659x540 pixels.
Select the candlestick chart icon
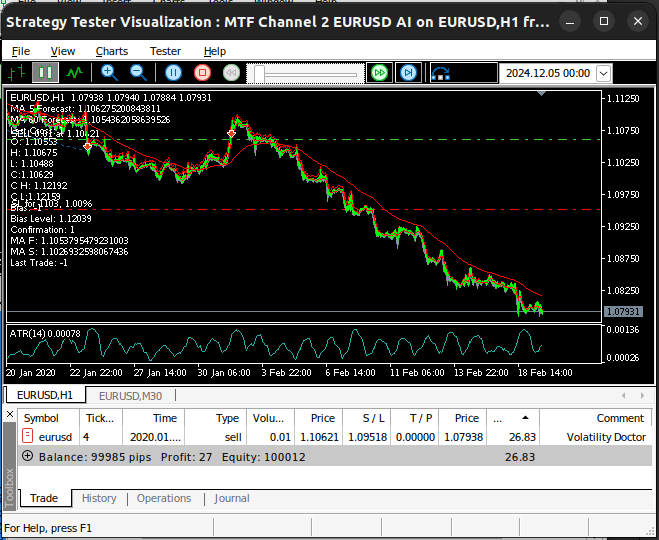(45, 73)
